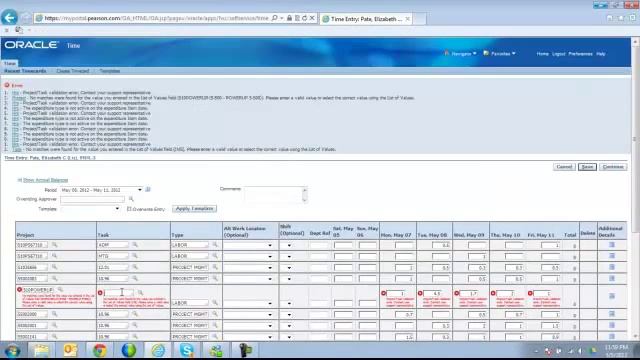Search project lookup beside the S10POWERUP field

(60, 290)
